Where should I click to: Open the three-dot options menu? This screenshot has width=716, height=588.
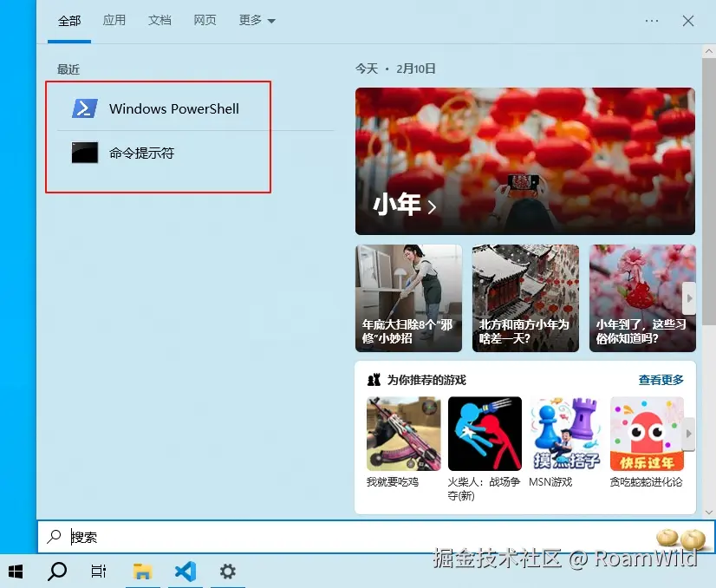coord(652,21)
